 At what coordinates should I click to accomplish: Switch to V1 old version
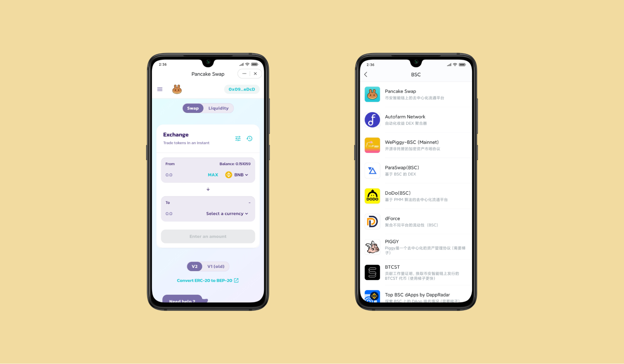[215, 266]
